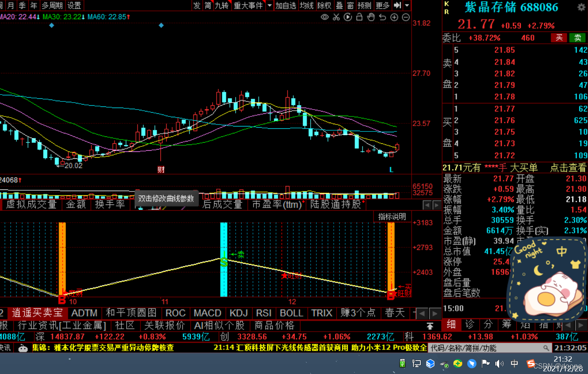Select the scissors cut tool icon
The width and height of the screenshot is (588, 374).
pyautogui.click(x=336, y=17)
